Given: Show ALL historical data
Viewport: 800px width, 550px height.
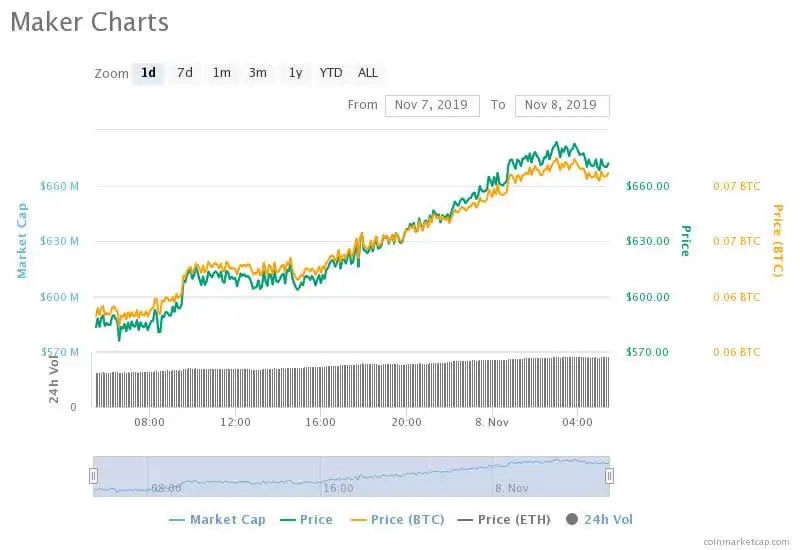Looking at the screenshot, I should (368, 73).
